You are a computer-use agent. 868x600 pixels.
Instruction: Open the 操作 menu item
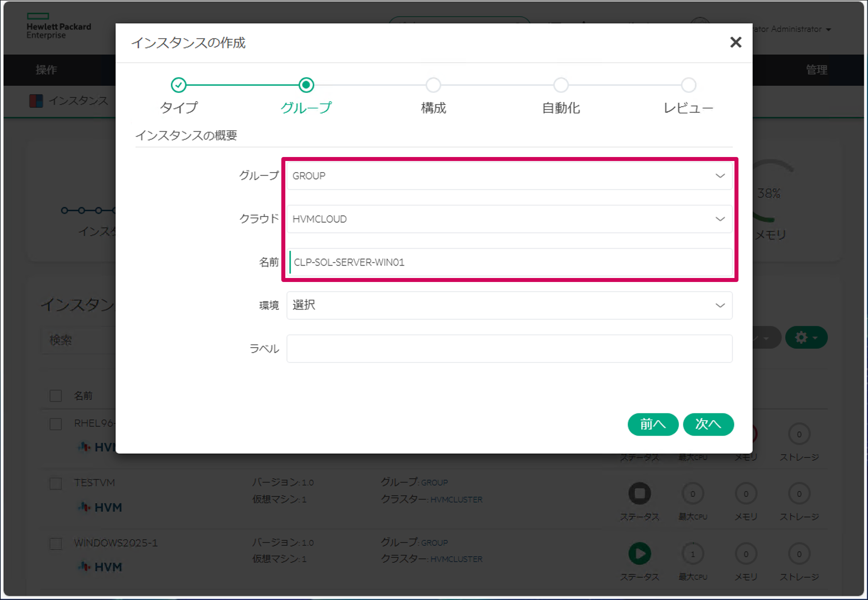[x=46, y=70]
